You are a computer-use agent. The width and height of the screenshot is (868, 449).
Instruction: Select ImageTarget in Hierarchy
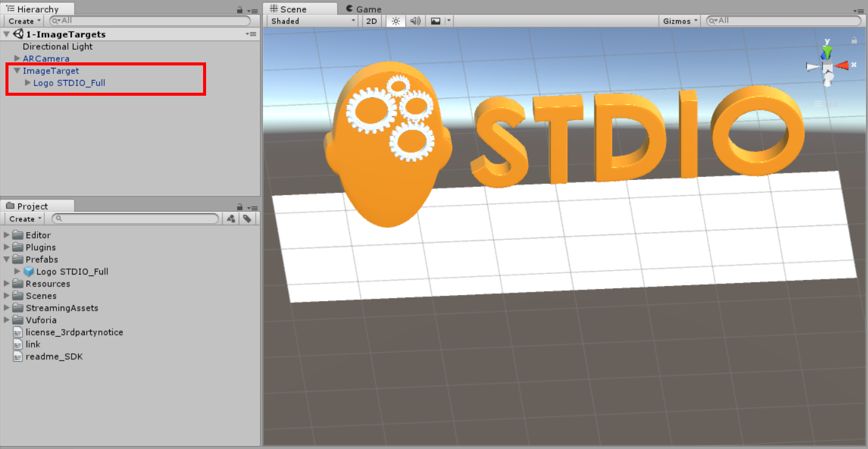[51, 71]
